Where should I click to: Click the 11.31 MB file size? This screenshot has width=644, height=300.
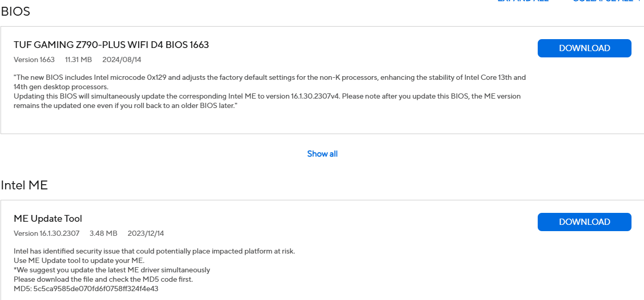[x=78, y=59]
